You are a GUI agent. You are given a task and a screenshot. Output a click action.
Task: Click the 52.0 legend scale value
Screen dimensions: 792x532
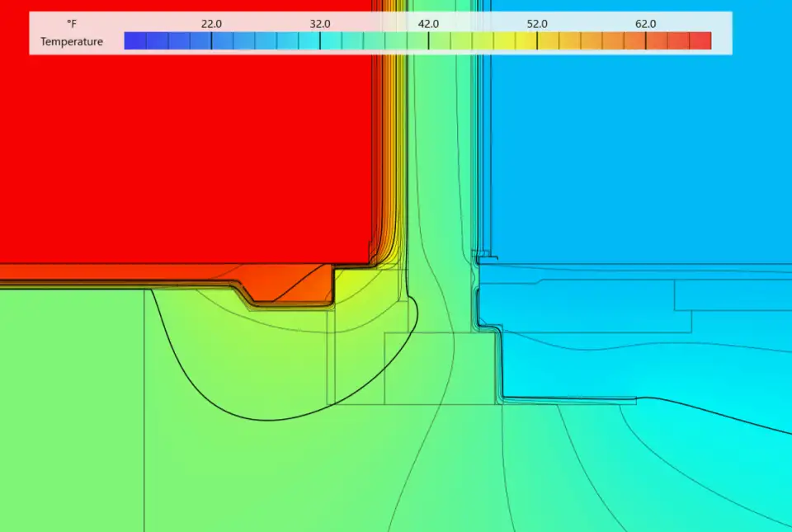pos(537,24)
